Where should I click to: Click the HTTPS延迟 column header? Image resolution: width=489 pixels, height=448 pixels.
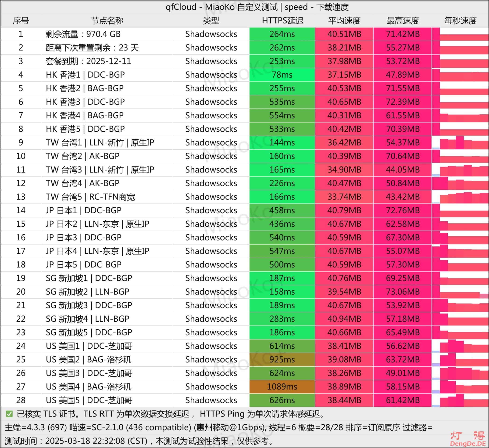click(282, 21)
